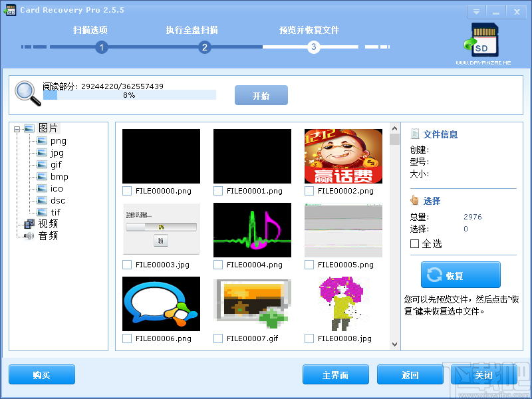Screen dimensions: 532x399
Task: Go to step 1 扫描选项
Action: click(102, 47)
